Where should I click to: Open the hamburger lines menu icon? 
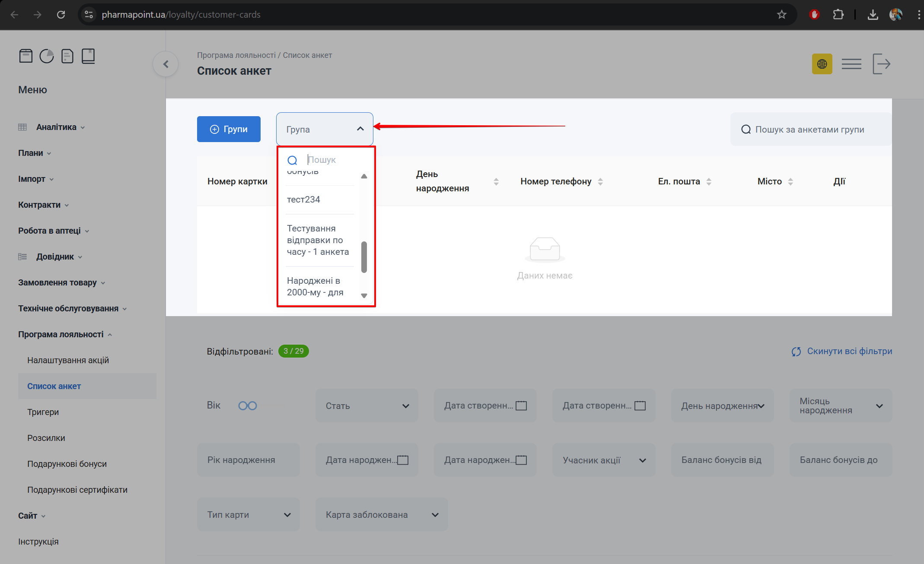pyautogui.click(x=851, y=64)
